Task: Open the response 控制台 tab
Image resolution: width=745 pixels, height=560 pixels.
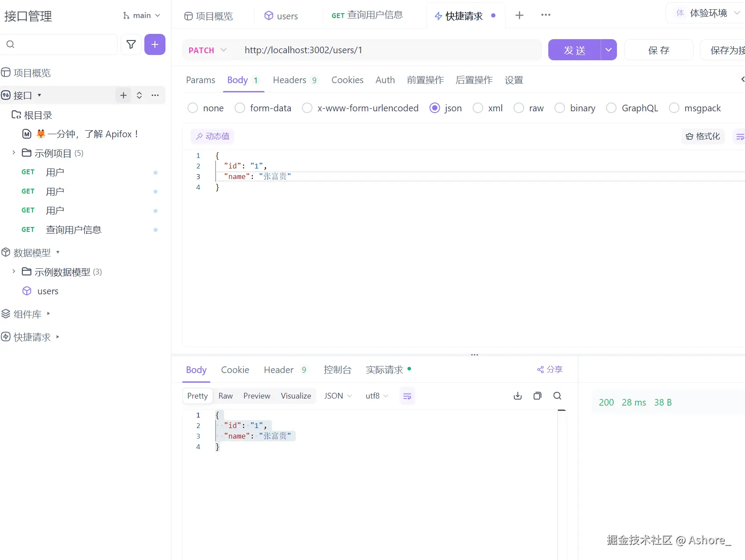Action: click(338, 370)
